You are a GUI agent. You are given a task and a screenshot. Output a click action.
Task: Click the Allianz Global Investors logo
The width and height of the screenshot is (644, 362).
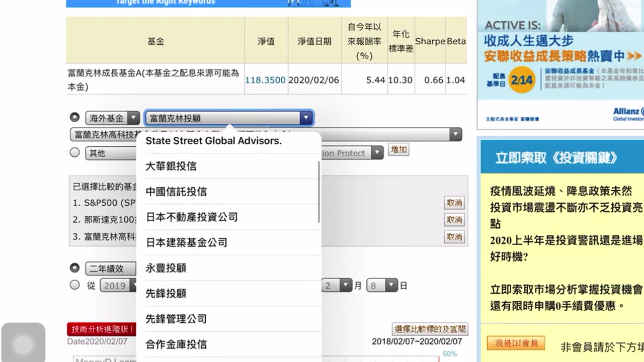[628, 114]
